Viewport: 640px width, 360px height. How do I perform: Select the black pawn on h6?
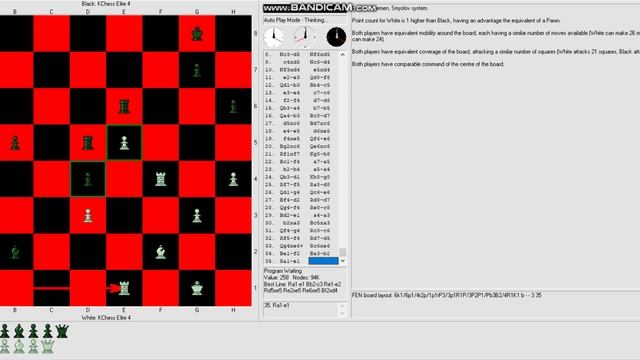(233, 107)
